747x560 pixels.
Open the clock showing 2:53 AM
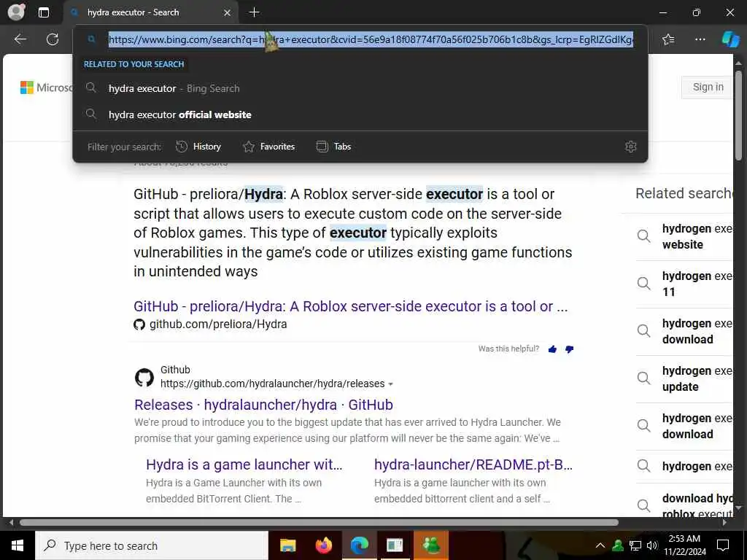[684, 545]
